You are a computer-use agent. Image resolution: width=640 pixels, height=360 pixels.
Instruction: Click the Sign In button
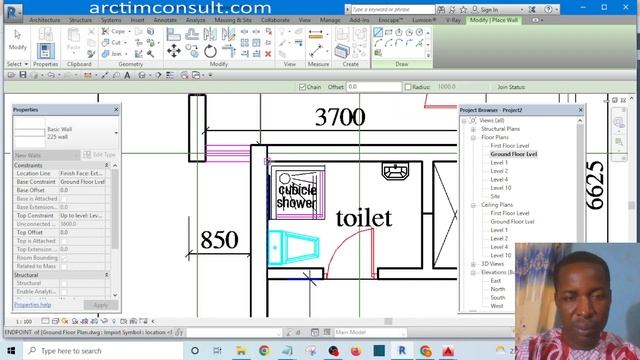click(485, 9)
